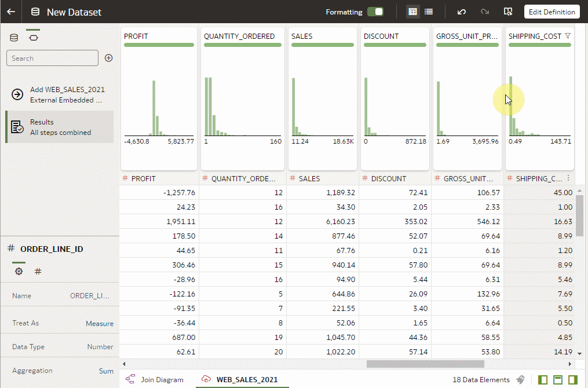
Task: Click the undo arrow in top toolbar
Action: click(461, 12)
